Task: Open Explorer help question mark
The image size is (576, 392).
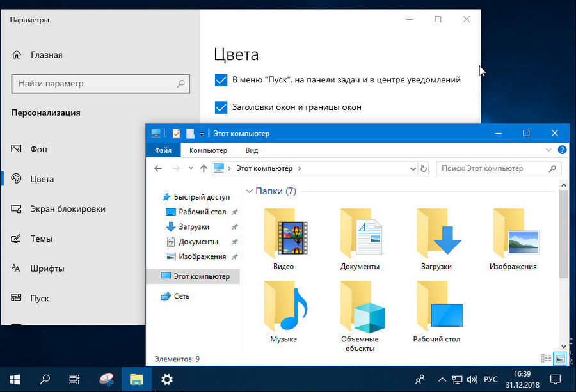Action: (562, 150)
